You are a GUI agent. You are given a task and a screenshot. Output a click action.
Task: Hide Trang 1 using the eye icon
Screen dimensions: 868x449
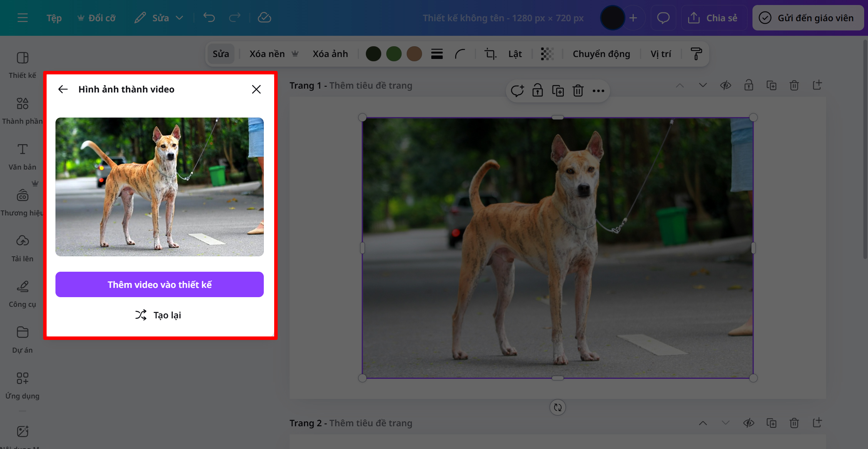pos(726,85)
